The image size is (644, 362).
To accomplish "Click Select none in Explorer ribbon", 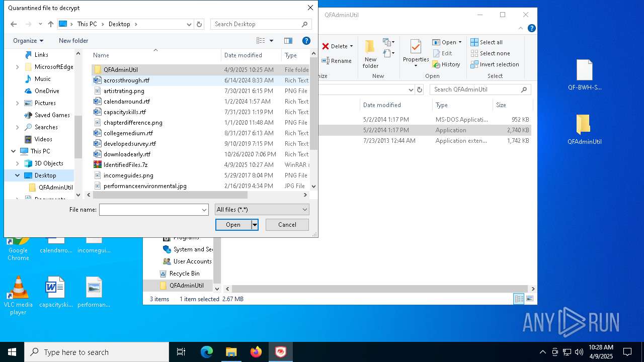I will [490, 53].
